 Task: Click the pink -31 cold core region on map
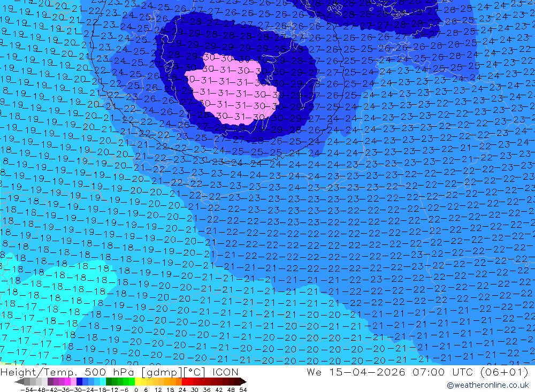tap(232, 90)
